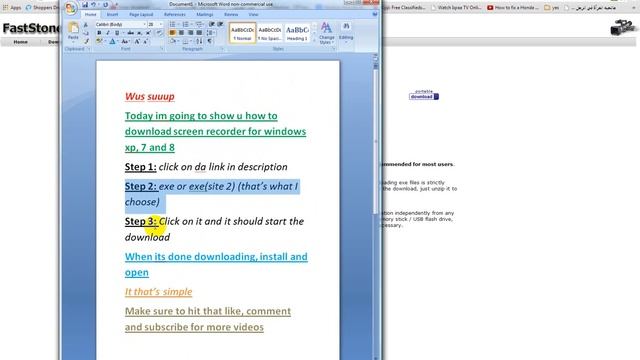Decrease the paragraph indent
Screen dimensions: 640x360
[211, 24]
